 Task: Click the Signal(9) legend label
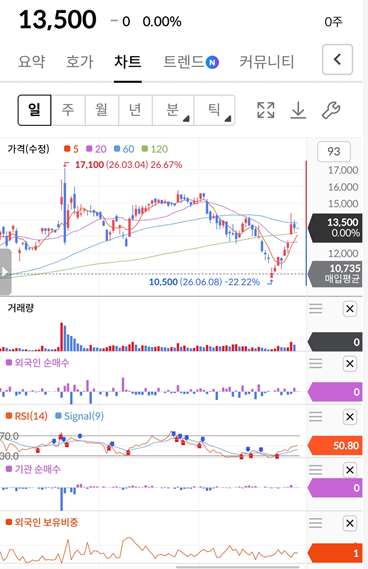coord(79,416)
